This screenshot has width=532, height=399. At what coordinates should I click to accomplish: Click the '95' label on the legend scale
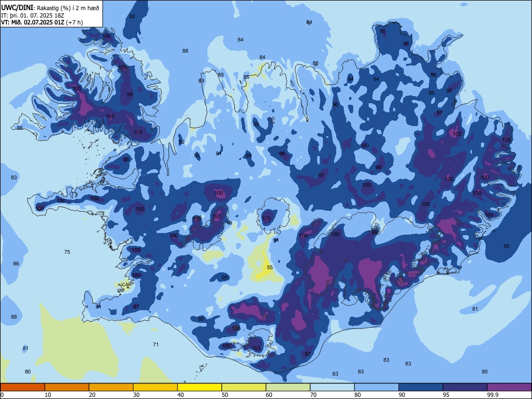(446, 395)
